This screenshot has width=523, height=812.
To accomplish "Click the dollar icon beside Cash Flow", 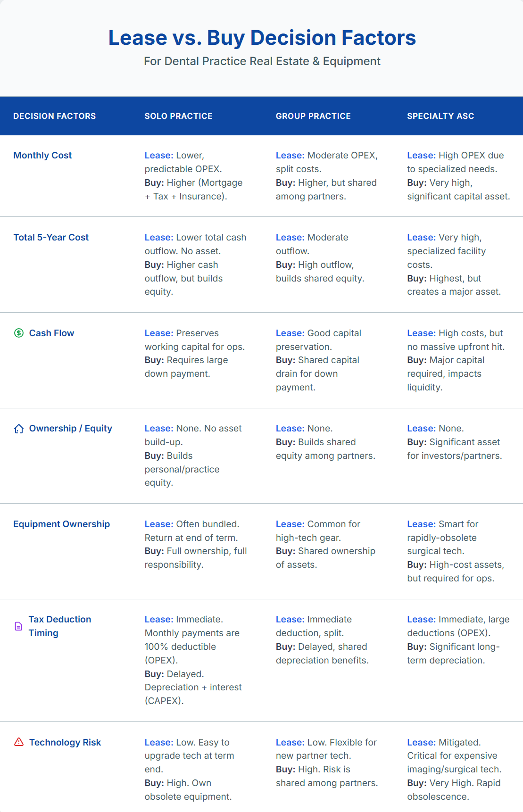I will [x=19, y=333].
